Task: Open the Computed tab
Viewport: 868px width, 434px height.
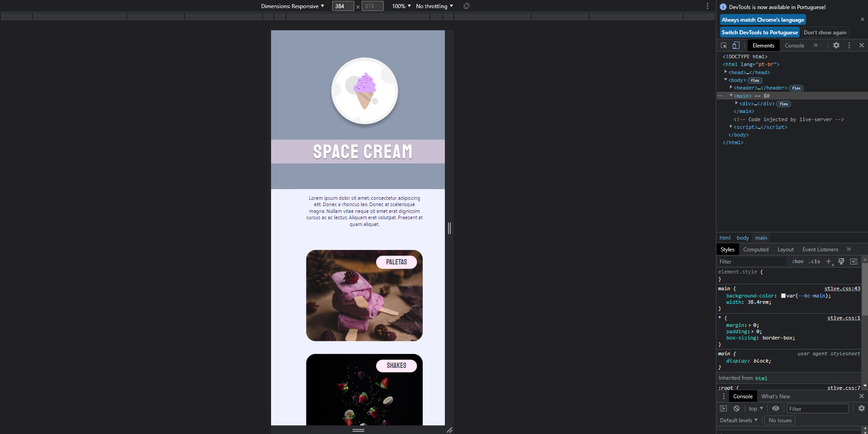Action: tap(756, 250)
